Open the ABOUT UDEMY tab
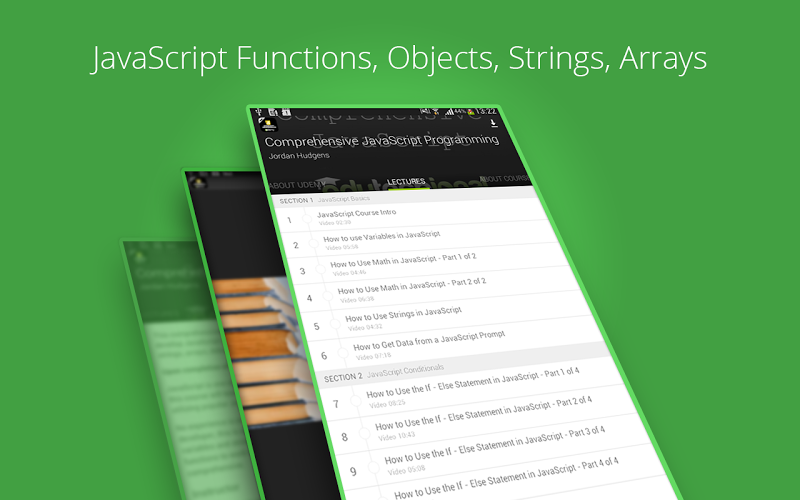 (x=297, y=185)
